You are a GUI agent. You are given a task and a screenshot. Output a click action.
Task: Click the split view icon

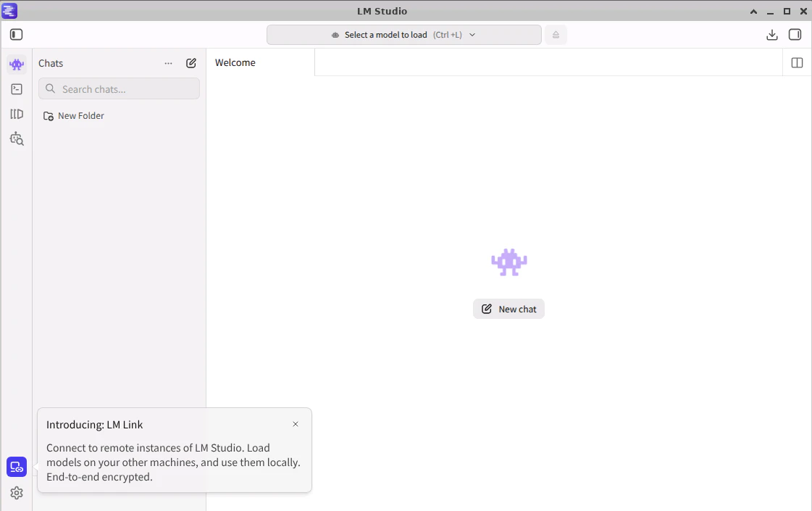797,63
